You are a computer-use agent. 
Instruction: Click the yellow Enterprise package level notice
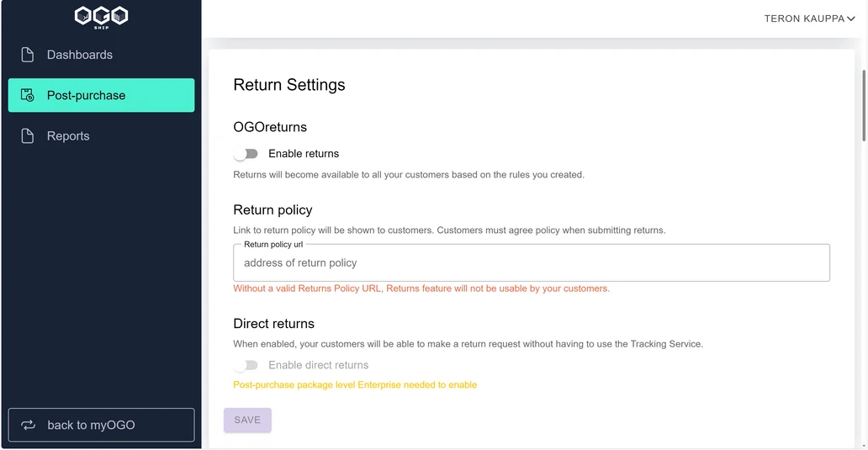point(355,384)
